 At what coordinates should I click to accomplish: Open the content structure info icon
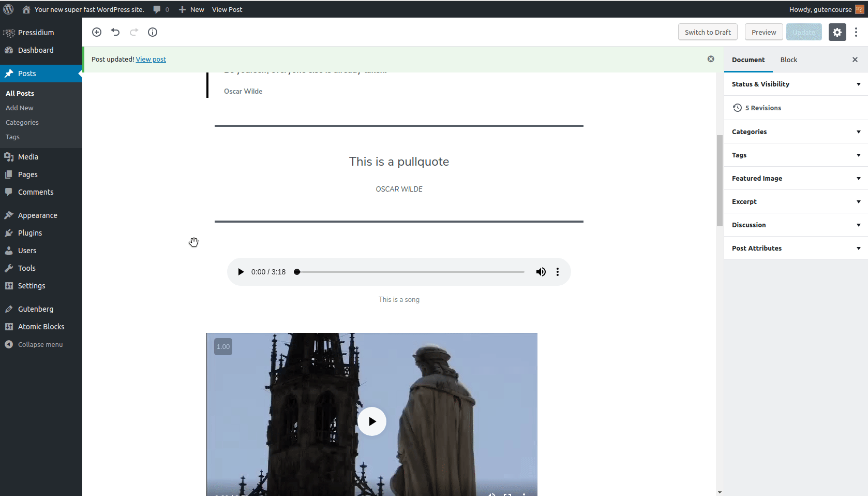tap(153, 32)
